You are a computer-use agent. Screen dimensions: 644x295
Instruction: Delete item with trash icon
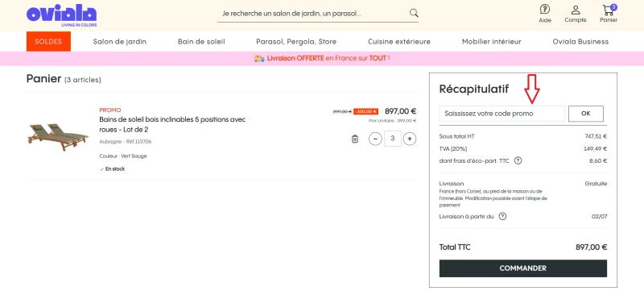[355, 139]
